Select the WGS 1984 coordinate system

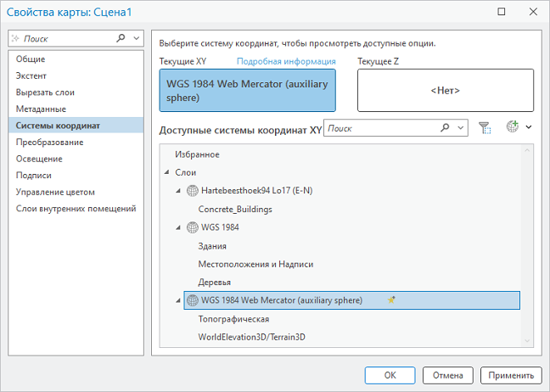(x=220, y=227)
